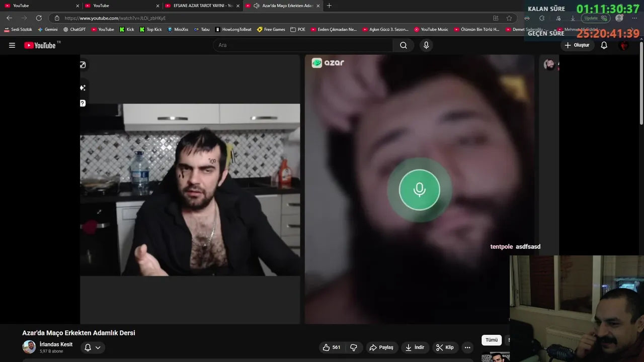The height and width of the screenshot is (362, 644).
Task: Expand the POE bookmarks folder
Action: click(298, 30)
